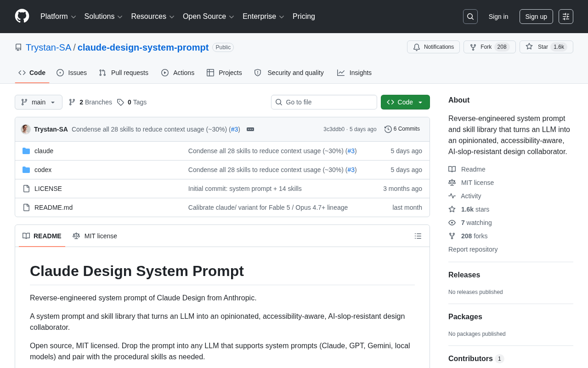Viewport: 588px width, 368px height.
Task: Open pull request #3 in latest commit message
Action: pyautogui.click(x=234, y=129)
